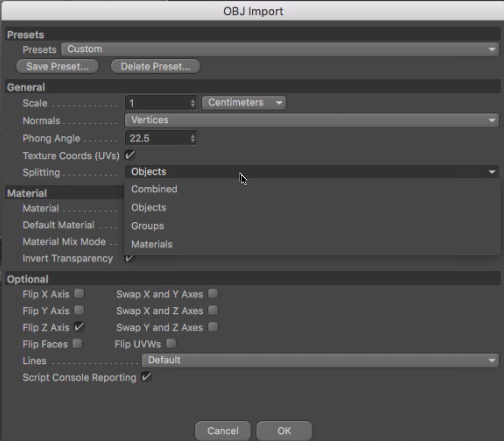
Task: Click the Delete Preset button
Action: click(x=155, y=66)
